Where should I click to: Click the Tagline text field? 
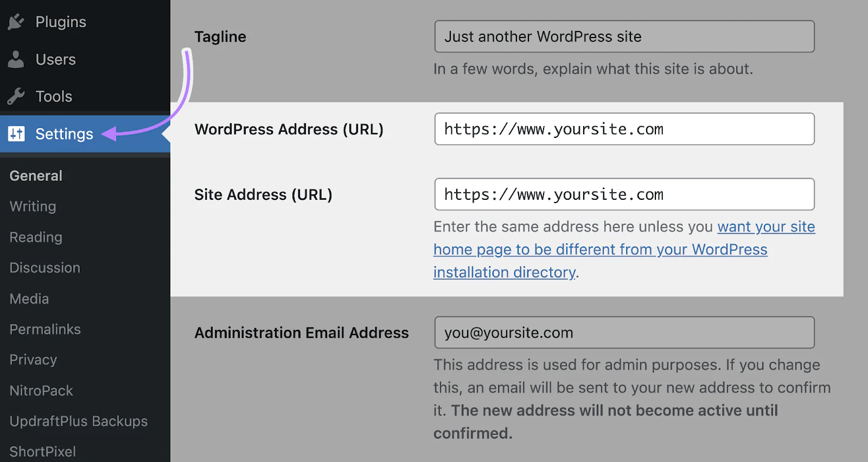(x=624, y=36)
